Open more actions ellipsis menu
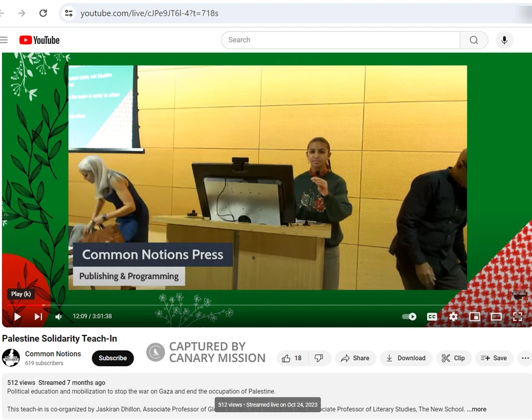The height and width of the screenshot is (420, 532). point(525,358)
